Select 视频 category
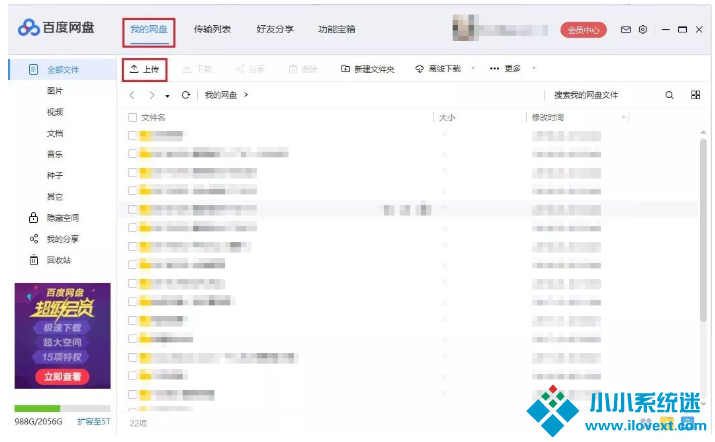Viewport: 715px width, 442px height. 55,112
